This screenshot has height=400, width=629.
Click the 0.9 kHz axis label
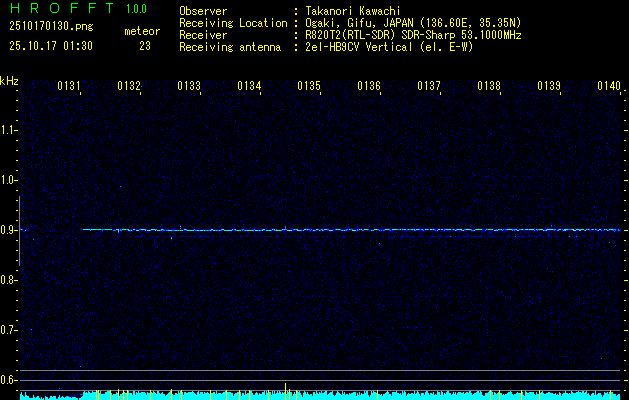click(x=8, y=230)
